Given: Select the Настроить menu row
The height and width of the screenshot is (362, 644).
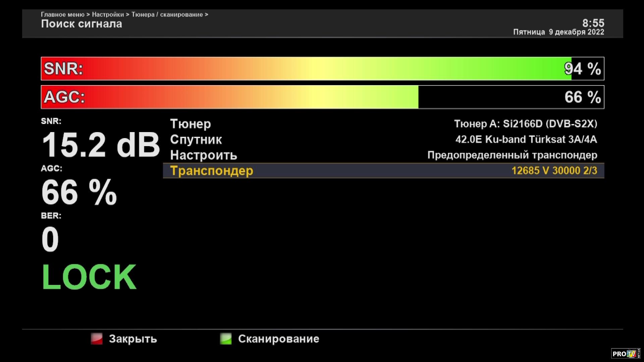Looking at the screenshot, I should click(204, 155).
